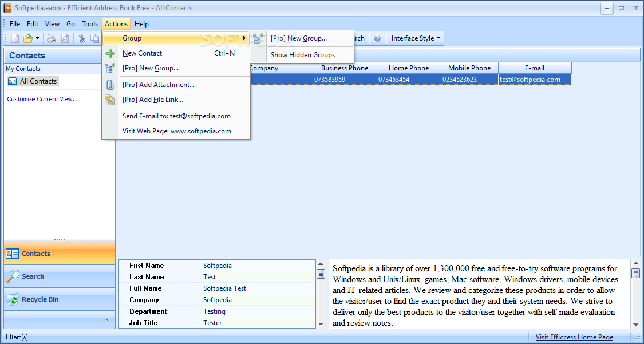Click the Copy toolbar icon

95,38
